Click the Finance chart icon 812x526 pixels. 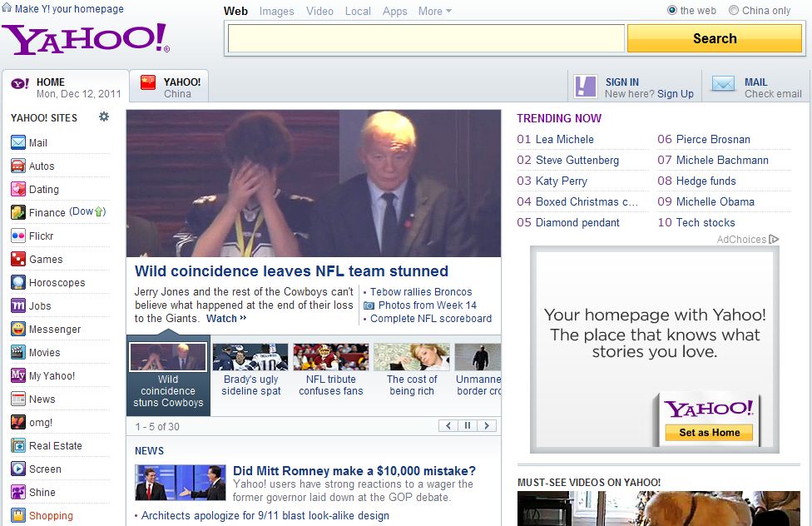tap(18, 212)
